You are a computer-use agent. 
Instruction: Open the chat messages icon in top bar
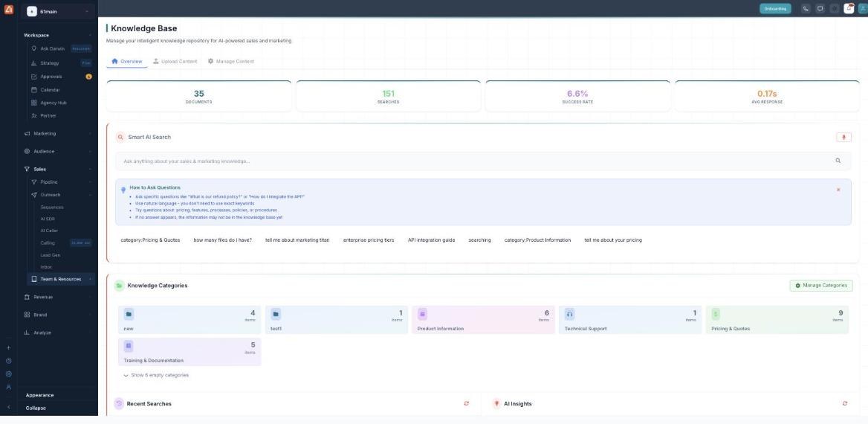[820, 9]
